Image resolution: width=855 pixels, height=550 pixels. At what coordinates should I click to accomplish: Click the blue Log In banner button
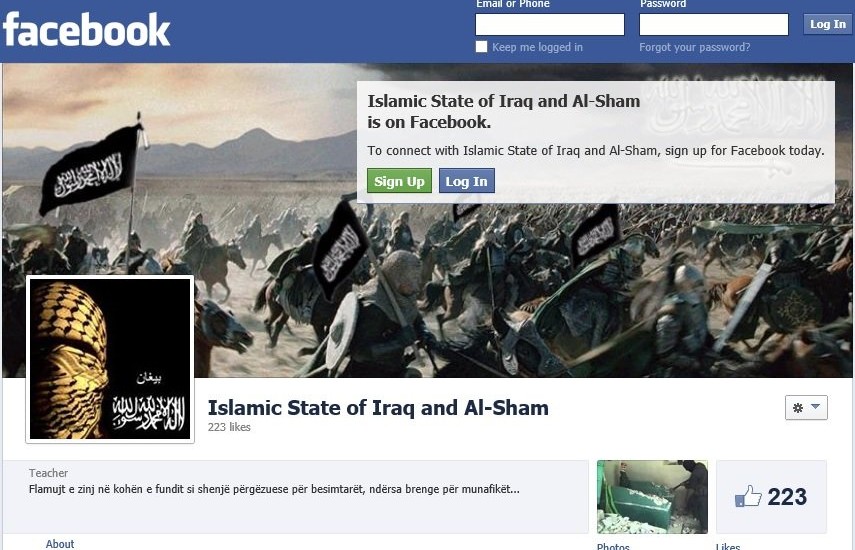coord(466,181)
